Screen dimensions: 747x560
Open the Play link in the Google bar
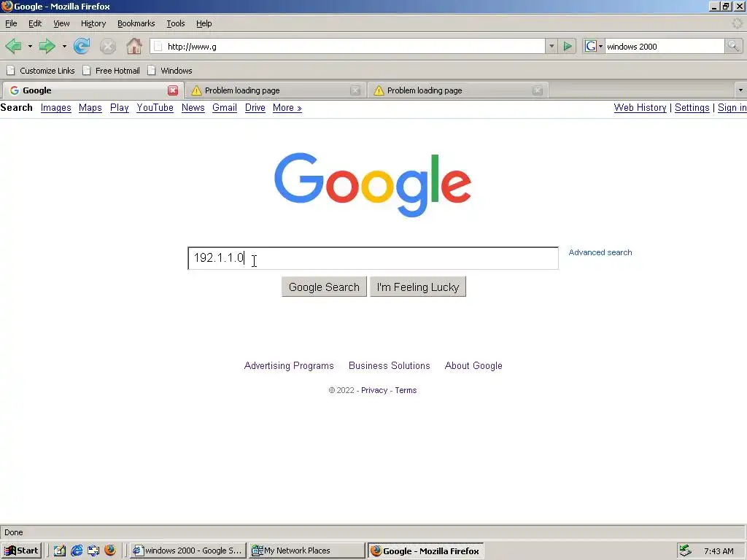119,108
